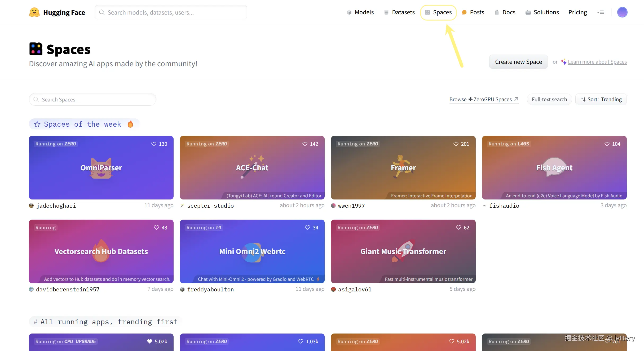Click the Spaces of the week star icon

coord(37,124)
